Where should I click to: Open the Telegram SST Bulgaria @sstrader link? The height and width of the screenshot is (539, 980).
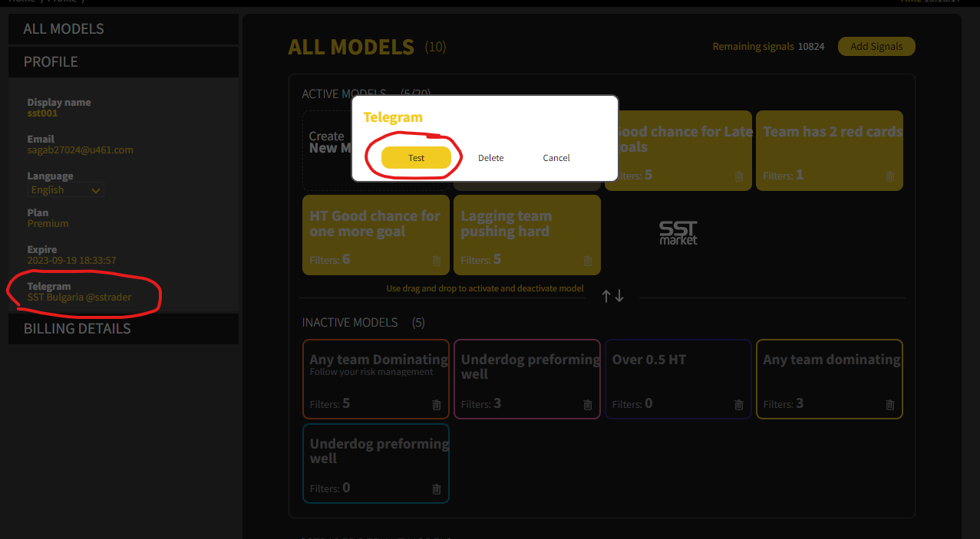pos(80,297)
